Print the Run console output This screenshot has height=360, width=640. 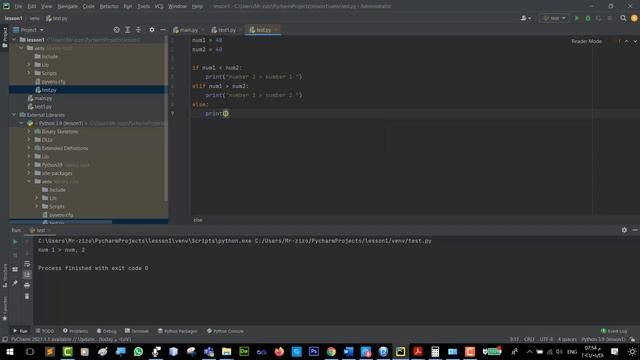pos(27,285)
